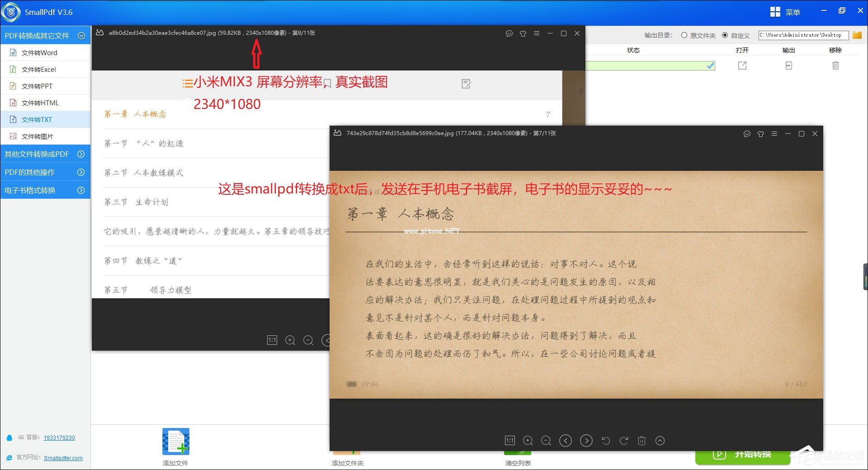Visit the Smallpdfer.com official website link
This screenshot has width=868, height=470.
(63, 458)
